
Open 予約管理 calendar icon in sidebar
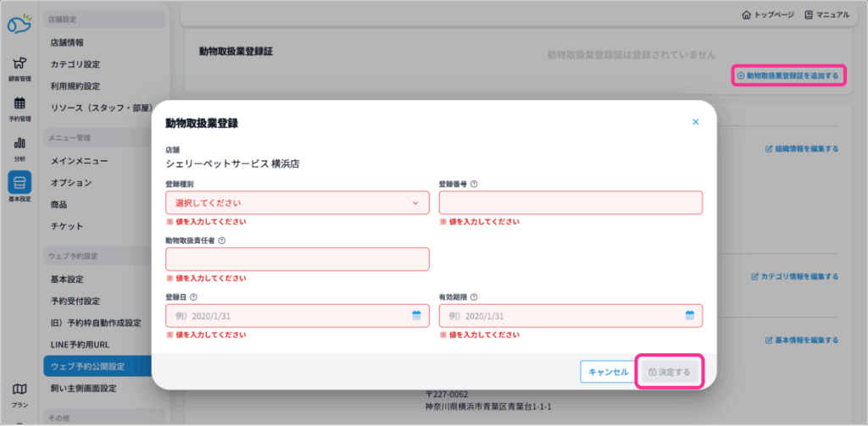(19, 108)
